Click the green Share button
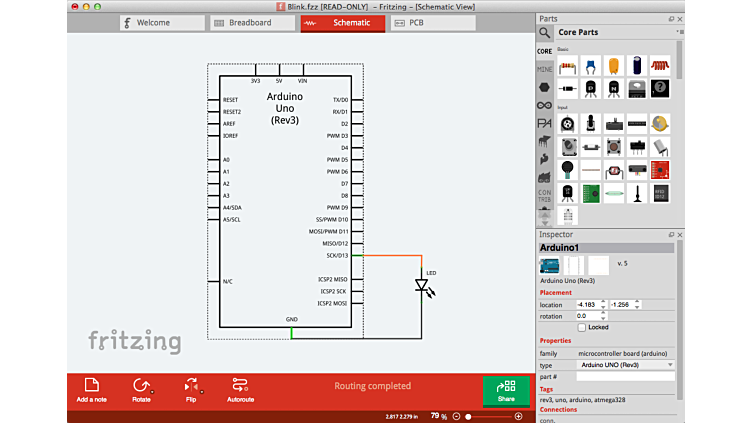 (506, 390)
